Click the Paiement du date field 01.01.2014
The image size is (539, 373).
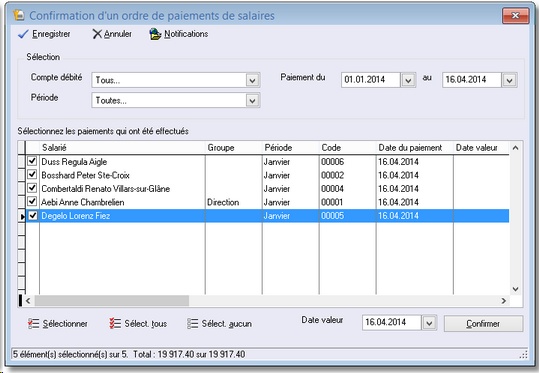pyautogui.click(x=371, y=80)
